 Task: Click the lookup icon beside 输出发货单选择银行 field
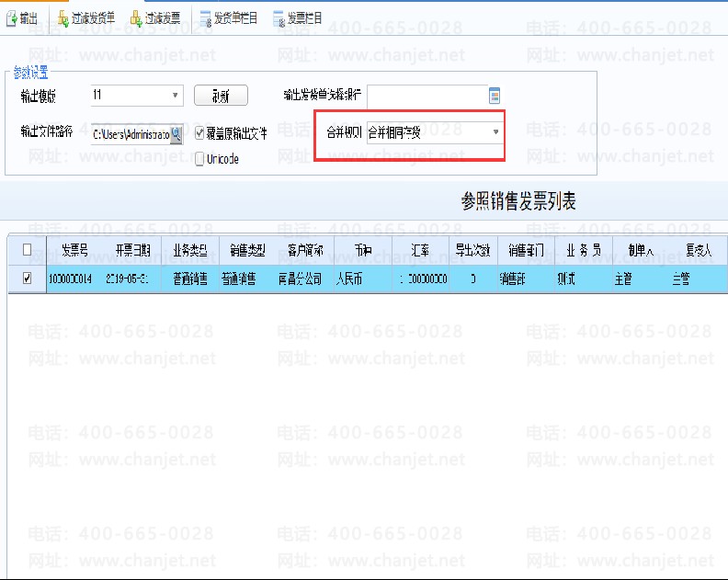pyautogui.click(x=495, y=96)
